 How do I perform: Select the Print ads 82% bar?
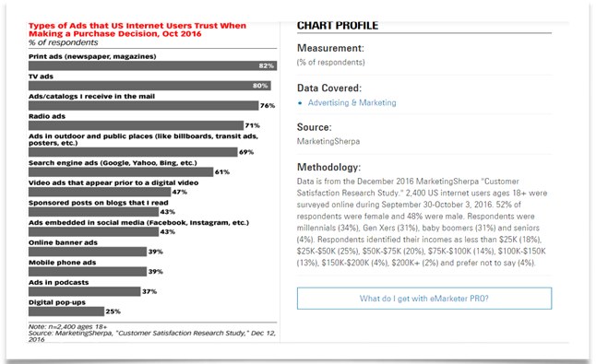(153, 65)
